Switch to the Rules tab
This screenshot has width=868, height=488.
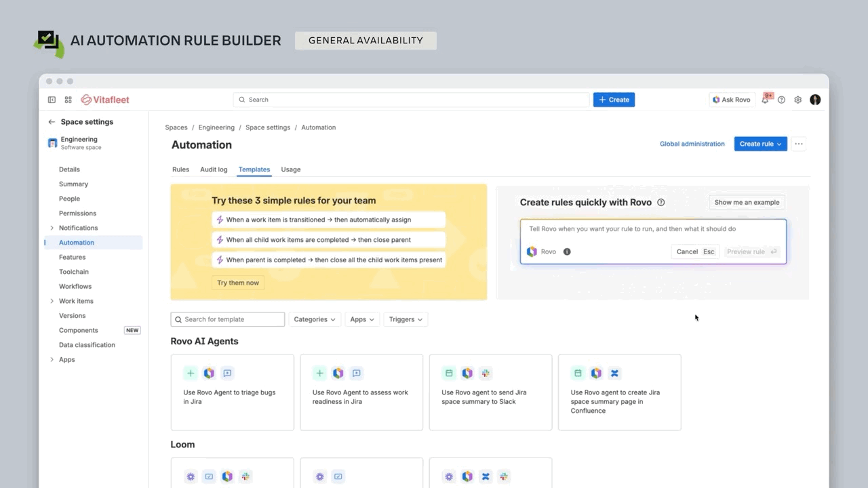pos(180,169)
